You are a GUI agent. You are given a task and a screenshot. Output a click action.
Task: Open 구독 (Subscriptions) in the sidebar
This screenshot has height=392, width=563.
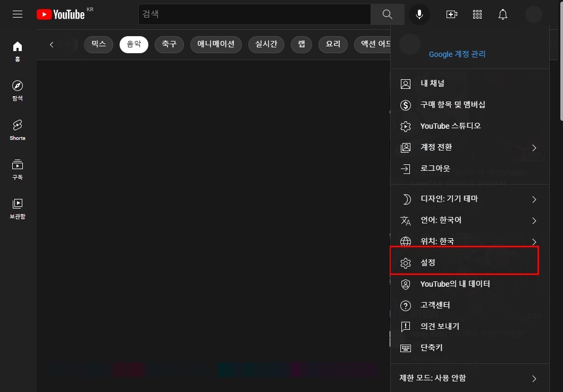17,168
